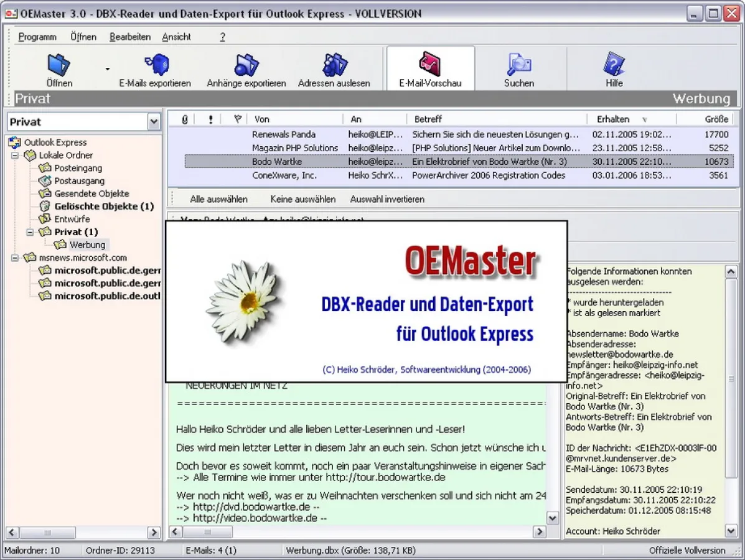Open the Hilfe help icon

(614, 65)
